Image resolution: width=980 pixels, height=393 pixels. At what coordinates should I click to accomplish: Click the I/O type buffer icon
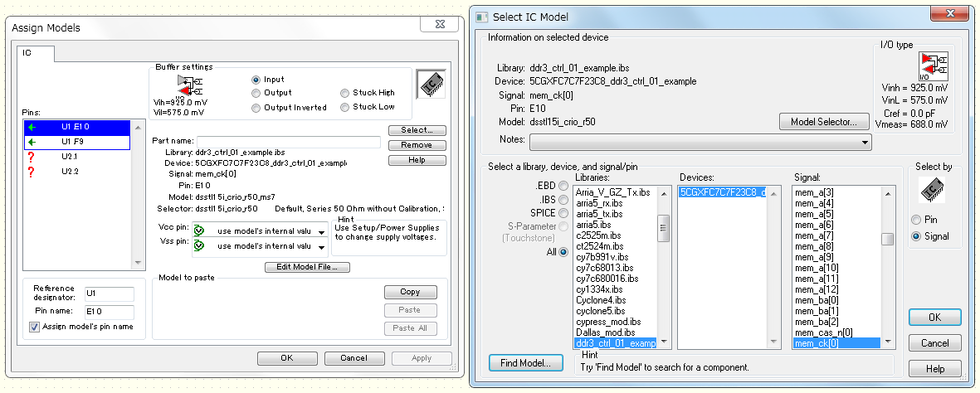pyautogui.click(x=933, y=66)
